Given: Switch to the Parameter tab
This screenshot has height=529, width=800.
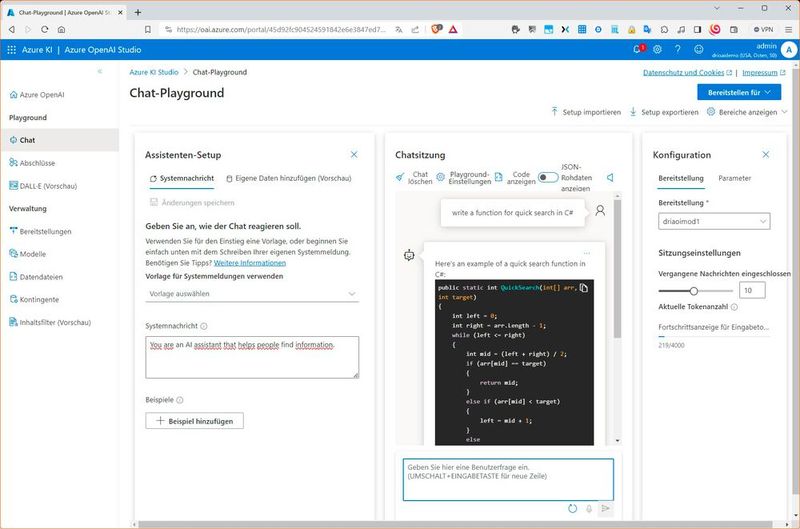Looking at the screenshot, I should (x=734, y=178).
